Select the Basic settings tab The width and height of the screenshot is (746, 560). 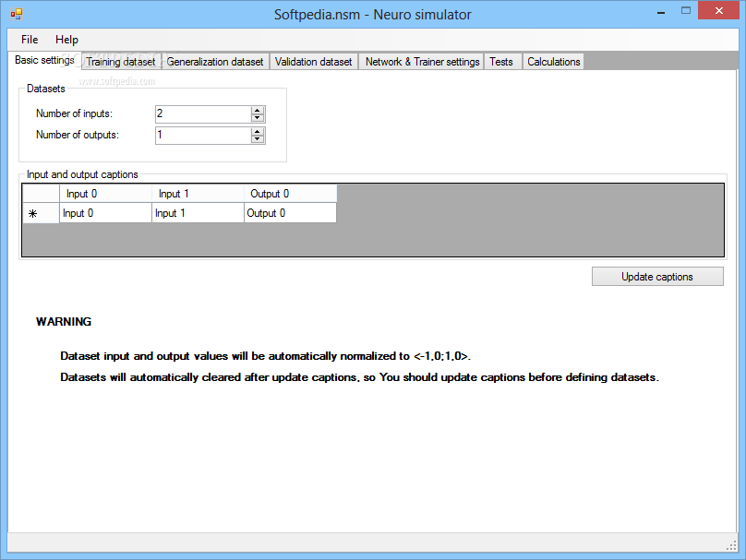[44, 60]
